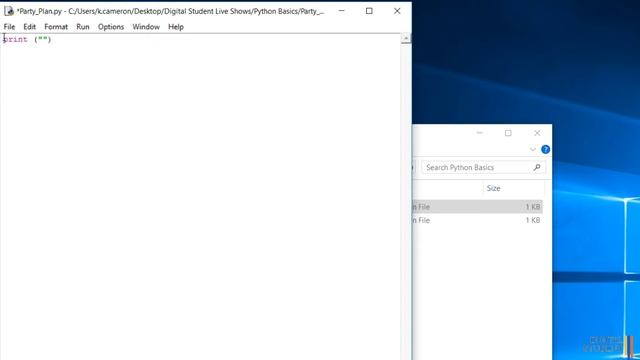Click the Party_Plan.py window icon
This screenshot has height=360, width=640.
(x=9, y=11)
